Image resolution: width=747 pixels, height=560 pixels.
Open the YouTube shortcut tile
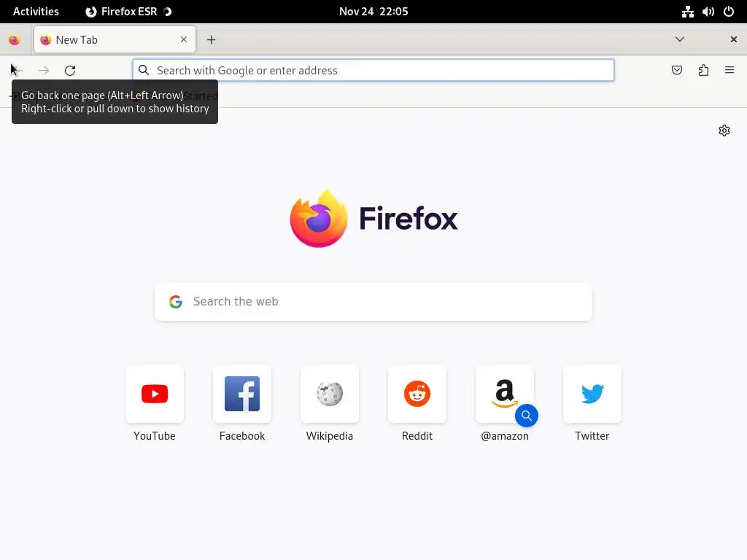click(x=155, y=394)
